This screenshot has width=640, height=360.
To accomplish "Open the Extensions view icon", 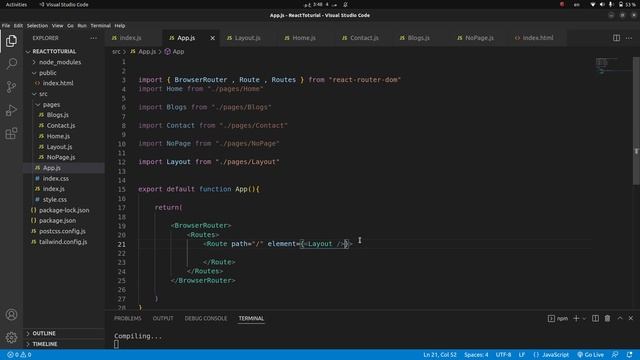I will point(11,133).
